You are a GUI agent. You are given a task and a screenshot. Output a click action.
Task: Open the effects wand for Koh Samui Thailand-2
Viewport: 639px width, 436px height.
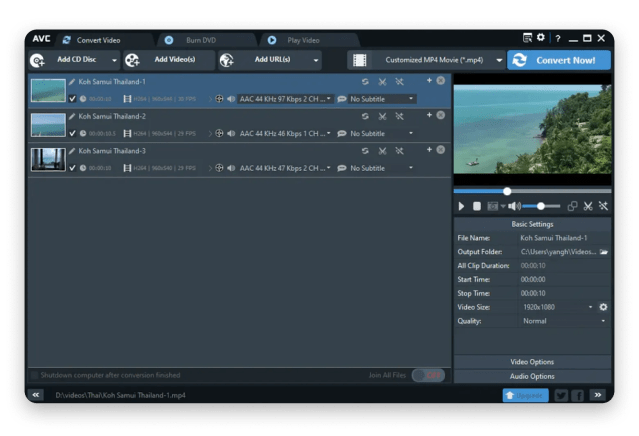click(399, 117)
